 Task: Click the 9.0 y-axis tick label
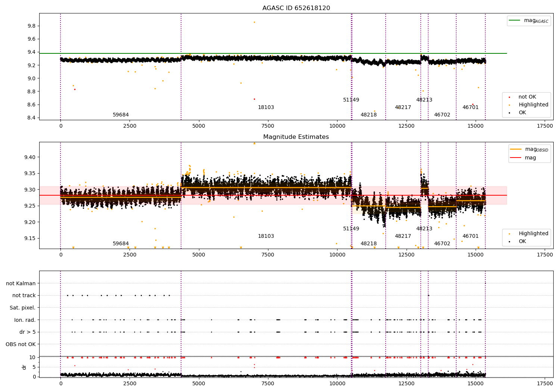(x=31, y=78)
